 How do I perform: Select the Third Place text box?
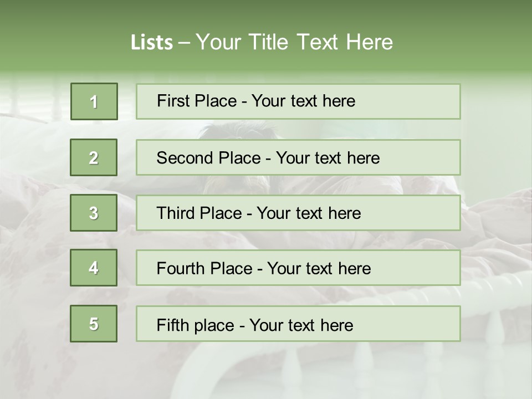(x=298, y=213)
